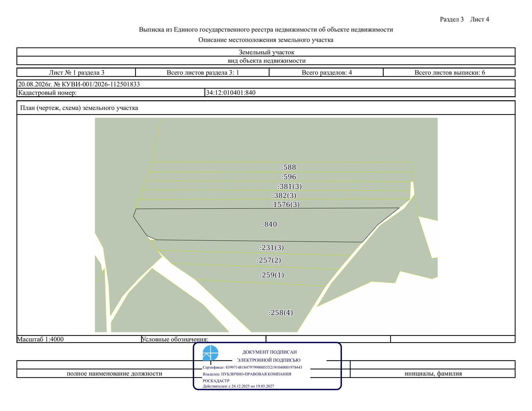Image resolution: width=532 pixels, height=411 pixels.
Task: Click the 'Масштаб 1:4000' cell
Action: tap(79, 339)
